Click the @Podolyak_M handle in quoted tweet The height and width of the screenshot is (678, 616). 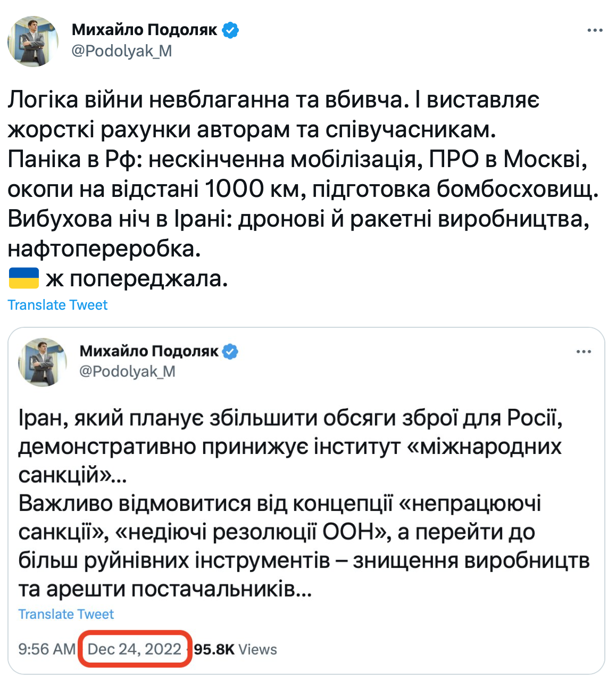pos(127,371)
